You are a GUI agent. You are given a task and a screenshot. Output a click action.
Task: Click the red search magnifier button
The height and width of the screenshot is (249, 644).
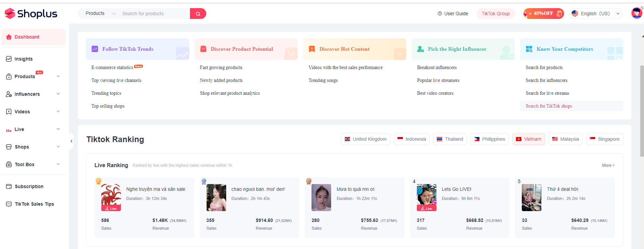point(198,14)
